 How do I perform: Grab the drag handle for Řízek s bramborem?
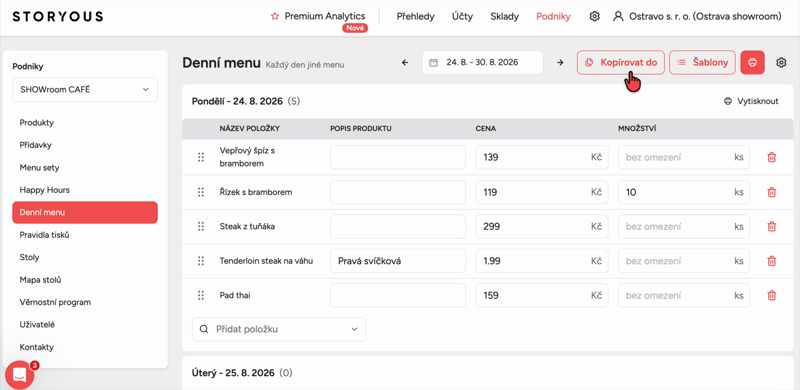(x=201, y=192)
